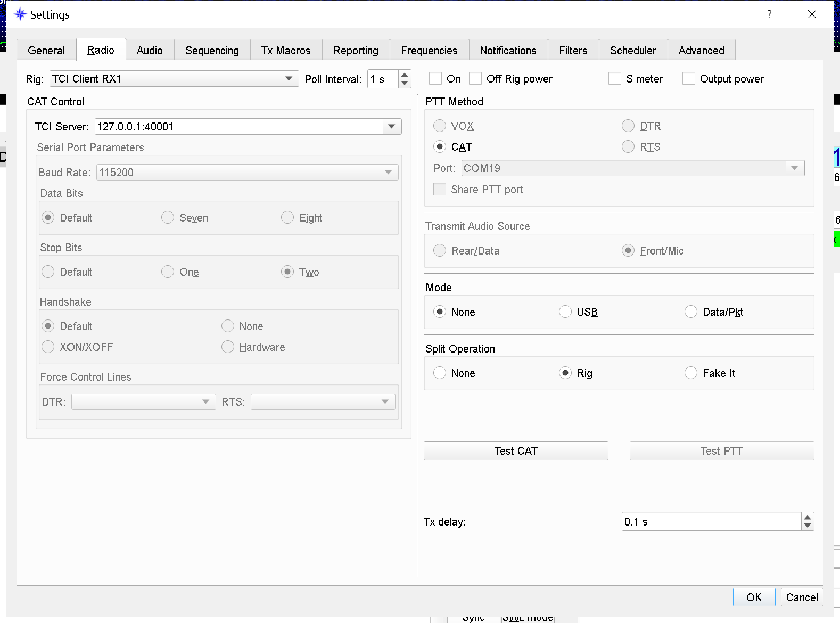Viewport: 840px width, 623px height.
Task: Choose Fake It split operation
Action: pos(691,373)
